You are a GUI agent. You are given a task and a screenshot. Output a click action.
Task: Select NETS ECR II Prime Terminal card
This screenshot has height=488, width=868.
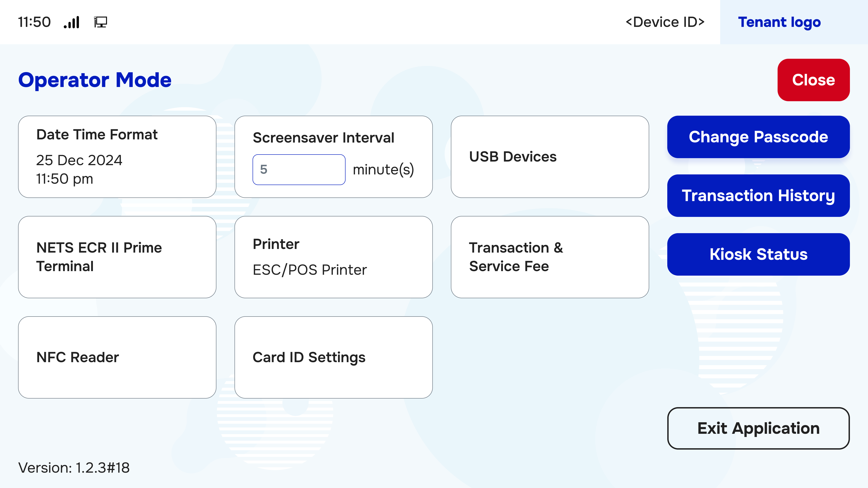click(x=117, y=257)
